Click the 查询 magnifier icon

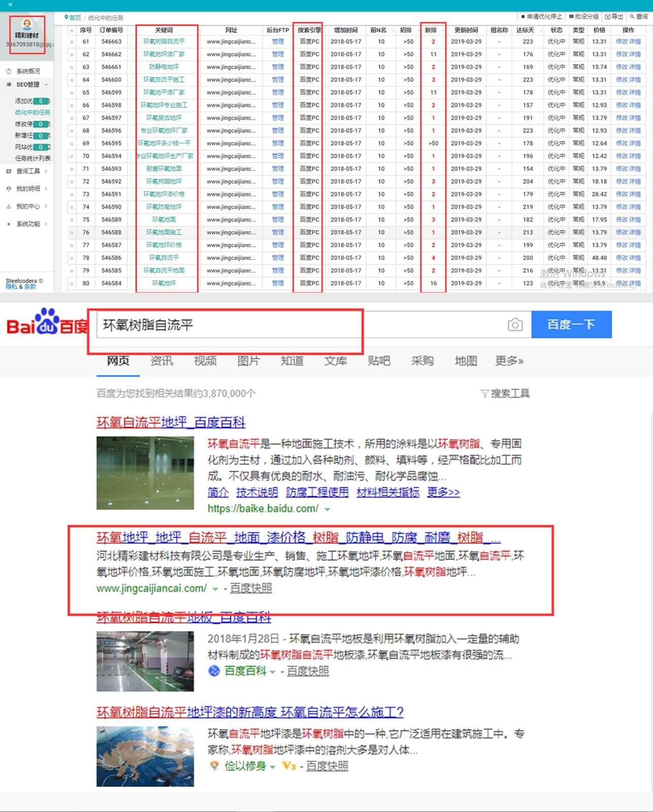click(x=632, y=17)
